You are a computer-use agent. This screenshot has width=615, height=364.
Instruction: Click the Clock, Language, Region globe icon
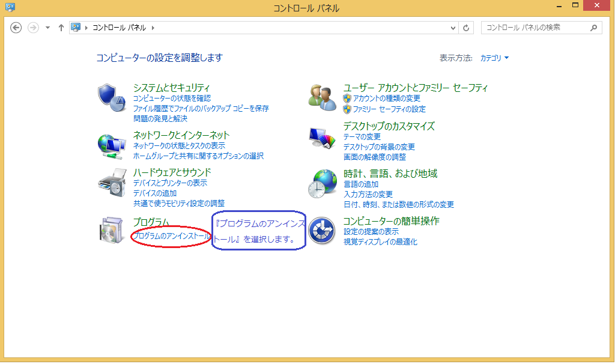(323, 183)
